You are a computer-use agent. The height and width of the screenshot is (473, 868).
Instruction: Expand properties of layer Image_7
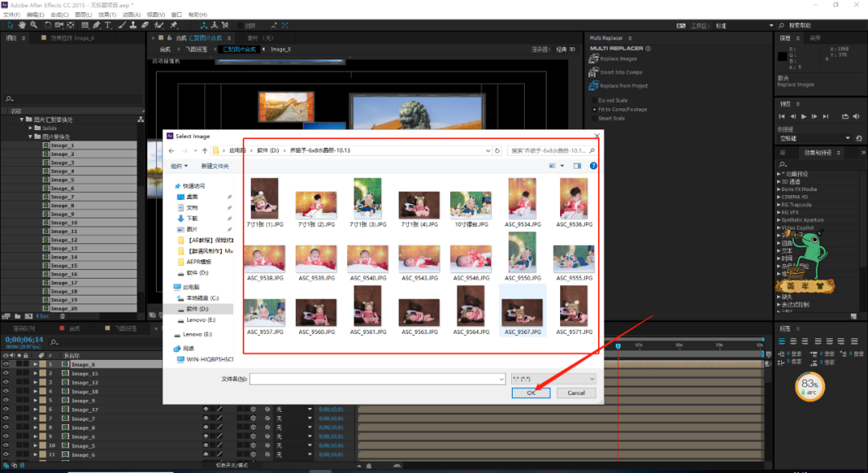click(35, 418)
